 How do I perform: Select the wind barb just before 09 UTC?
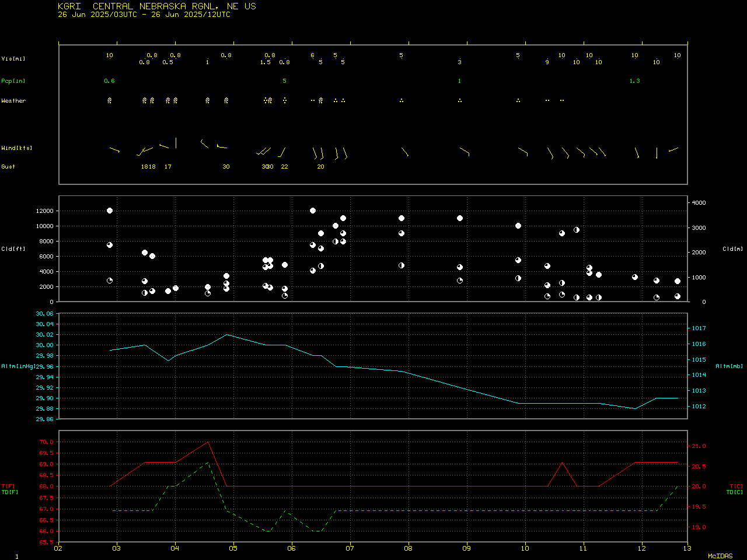coord(464,151)
